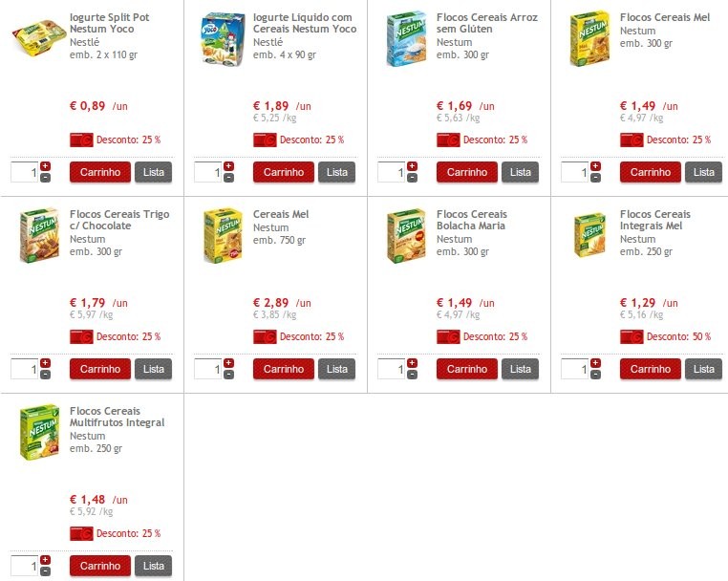Open Cereais Mel 750 gr product thumbnail
Image resolution: width=728 pixels, height=581 pixels.
tap(222, 236)
